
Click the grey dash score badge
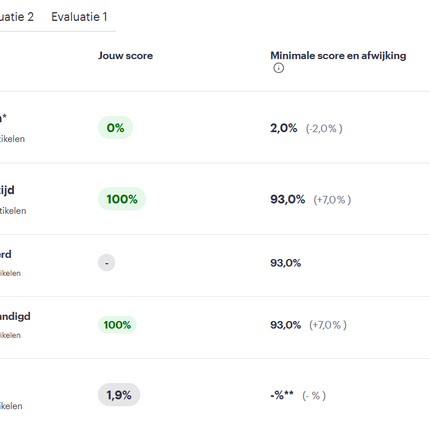point(107,263)
